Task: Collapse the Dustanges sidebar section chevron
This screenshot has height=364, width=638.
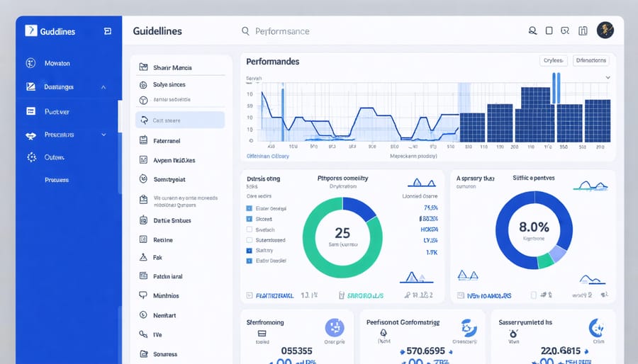Action: [103, 87]
